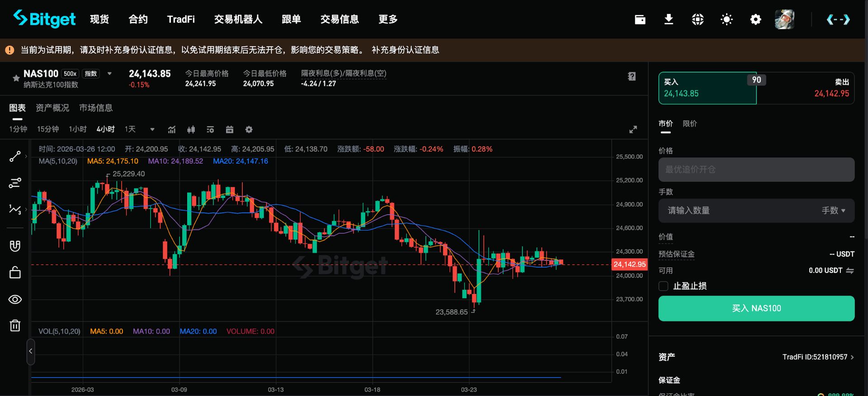
Task: Open the calendar date icon in chart toolbar
Action: (230, 130)
